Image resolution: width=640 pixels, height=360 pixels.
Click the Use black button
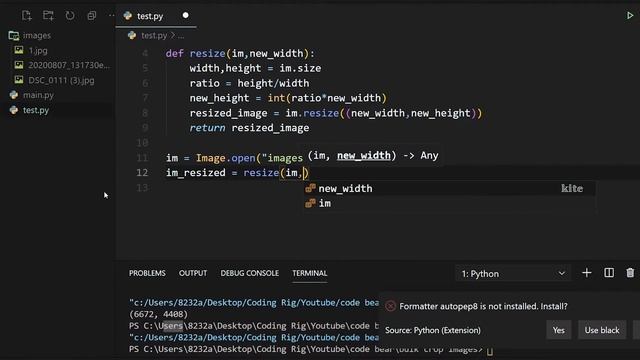pos(602,330)
